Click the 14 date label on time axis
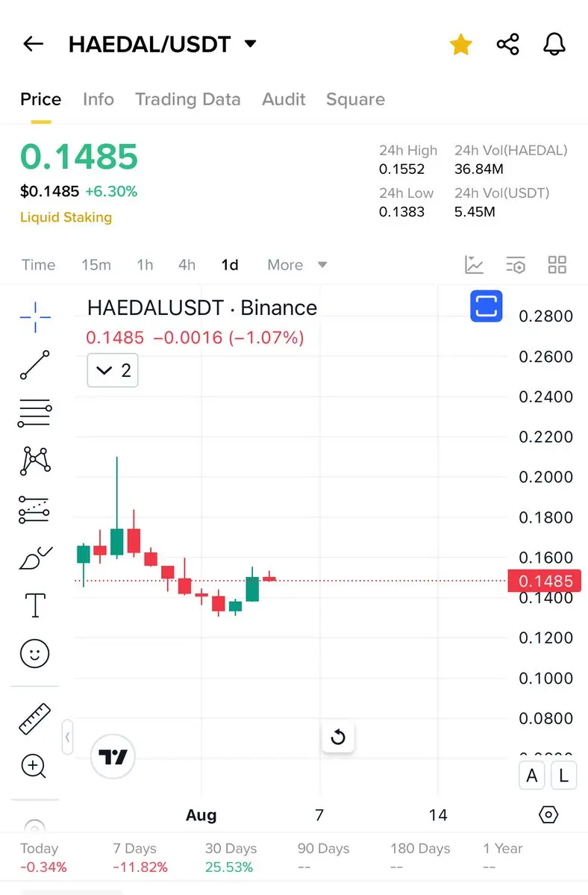Screen dimensions: 588x895 438,815
